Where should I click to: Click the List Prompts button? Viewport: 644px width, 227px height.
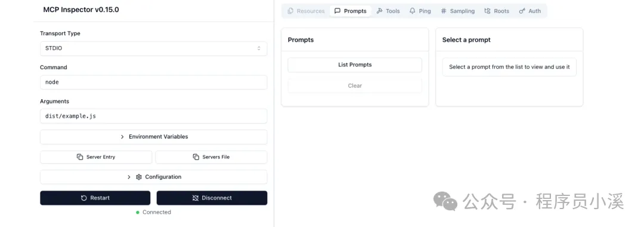[355, 65]
